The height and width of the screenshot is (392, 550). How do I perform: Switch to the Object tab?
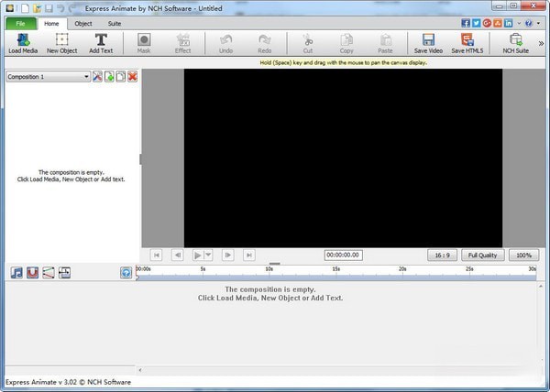click(x=82, y=22)
